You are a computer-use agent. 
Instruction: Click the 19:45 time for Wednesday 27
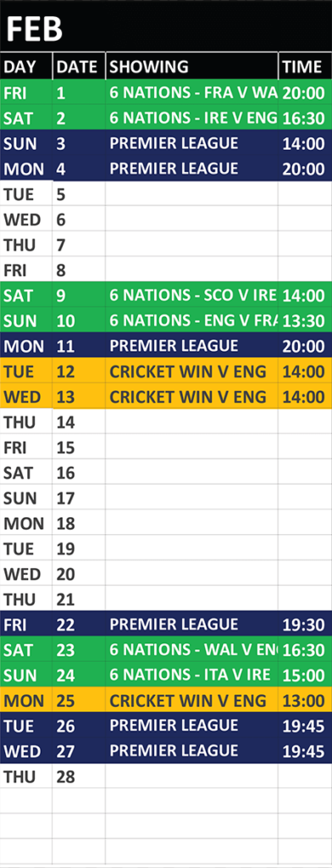pos(305,751)
